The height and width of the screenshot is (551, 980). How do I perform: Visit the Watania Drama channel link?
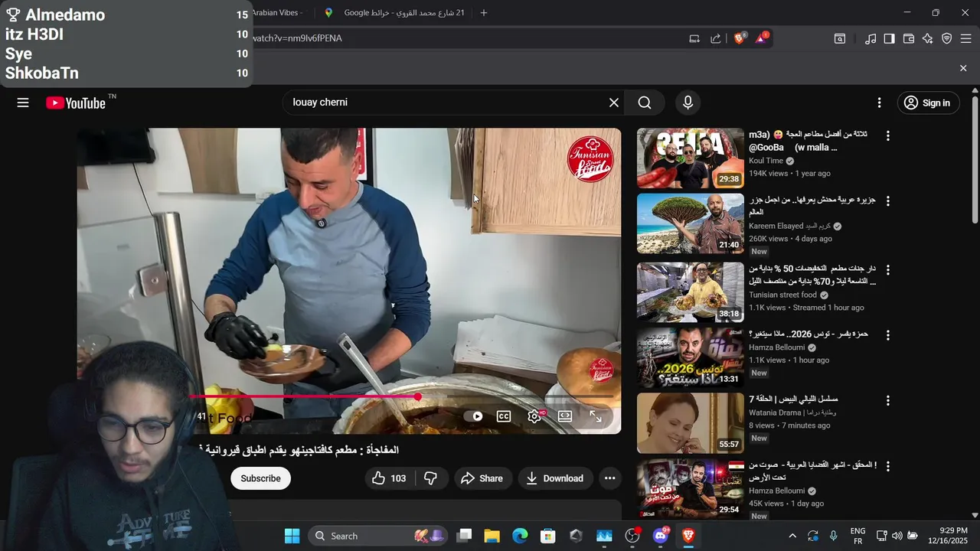[792, 412]
